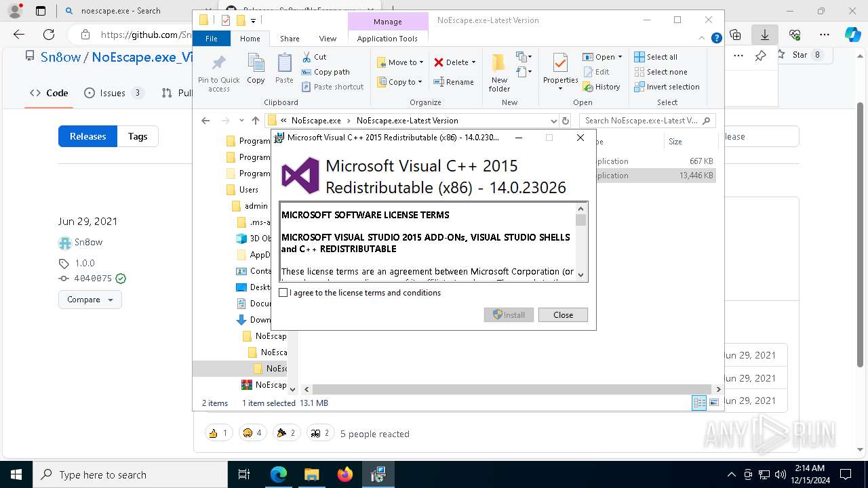Switch to details view layout icon
This screenshot has width=868, height=488.
(699, 403)
